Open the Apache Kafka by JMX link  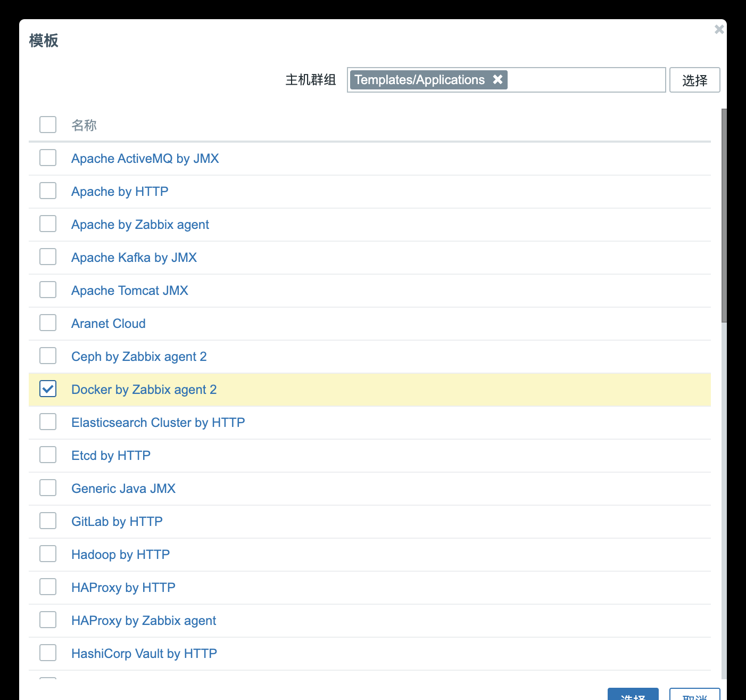pyautogui.click(x=134, y=258)
